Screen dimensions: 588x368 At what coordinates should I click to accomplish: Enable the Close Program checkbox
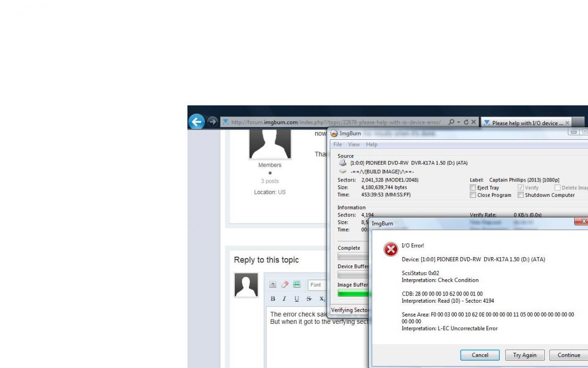click(x=473, y=195)
